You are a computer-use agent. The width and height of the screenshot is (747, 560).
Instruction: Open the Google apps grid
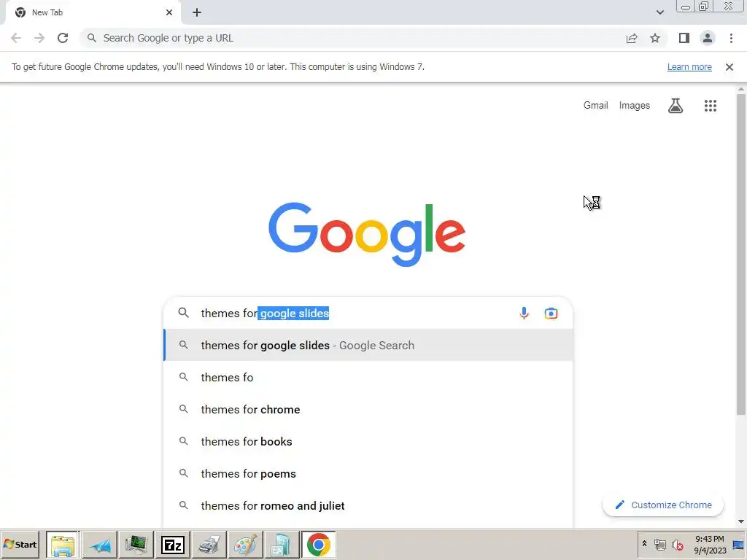711,105
